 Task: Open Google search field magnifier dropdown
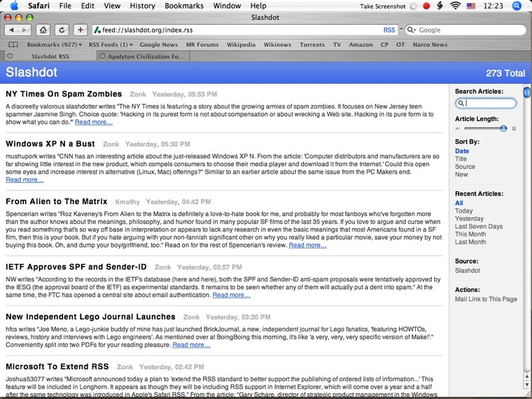coord(411,30)
